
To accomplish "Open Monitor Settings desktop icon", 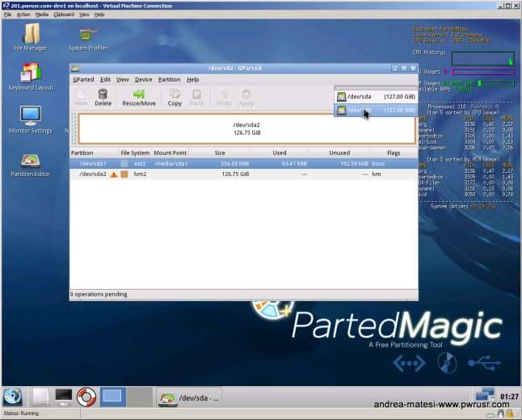I will click(31, 120).
